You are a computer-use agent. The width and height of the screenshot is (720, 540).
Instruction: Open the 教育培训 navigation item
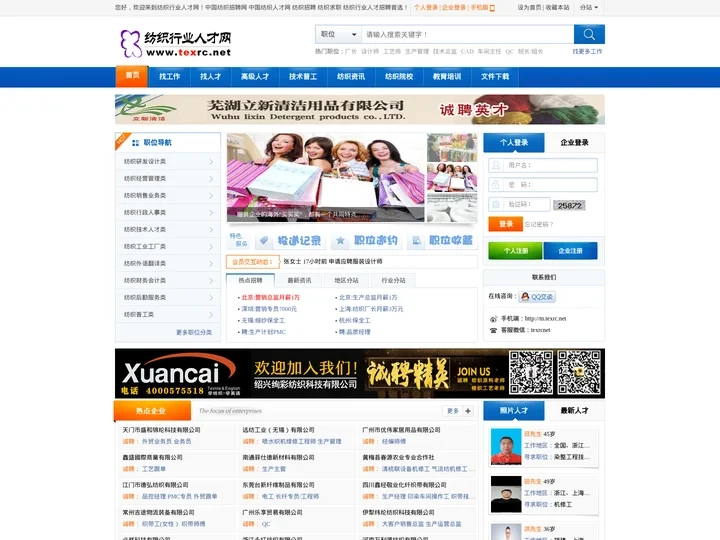click(x=447, y=77)
